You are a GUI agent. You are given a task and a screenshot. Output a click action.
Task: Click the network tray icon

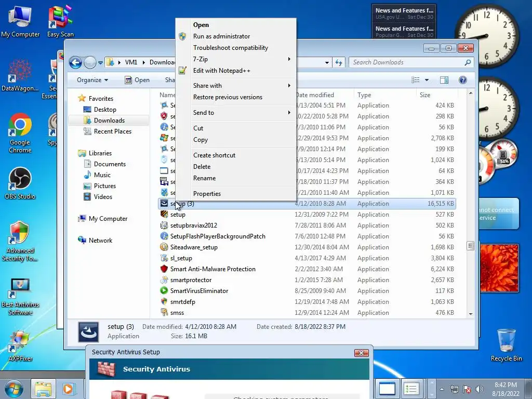click(x=454, y=389)
